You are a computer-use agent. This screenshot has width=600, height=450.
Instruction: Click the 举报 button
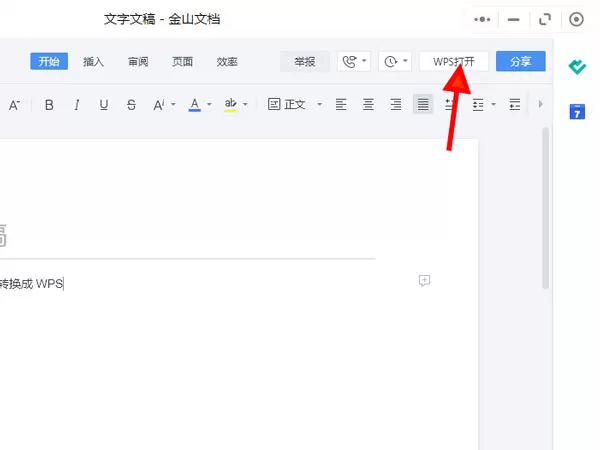click(305, 61)
